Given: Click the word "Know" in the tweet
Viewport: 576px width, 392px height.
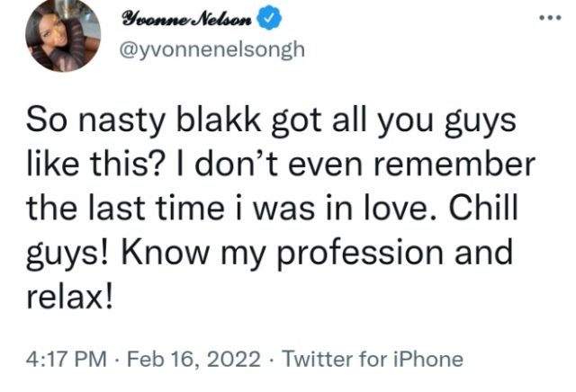Looking at the screenshot, I should 183,254.
